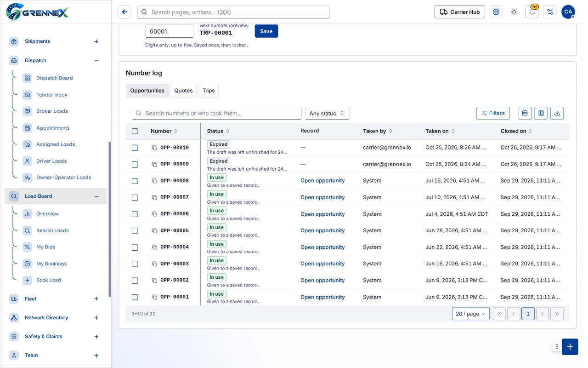Switch to the Quotes tab
The height and width of the screenshot is (368, 588).
click(183, 91)
